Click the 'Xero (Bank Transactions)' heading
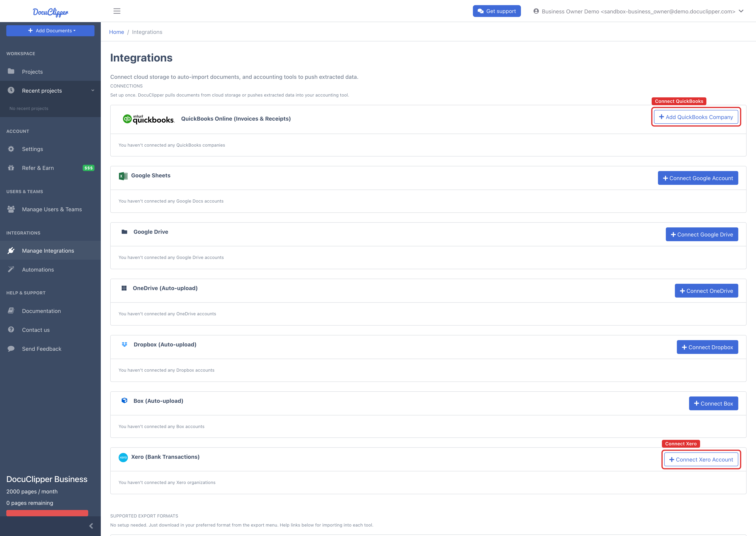The height and width of the screenshot is (536, 756). 165,457
